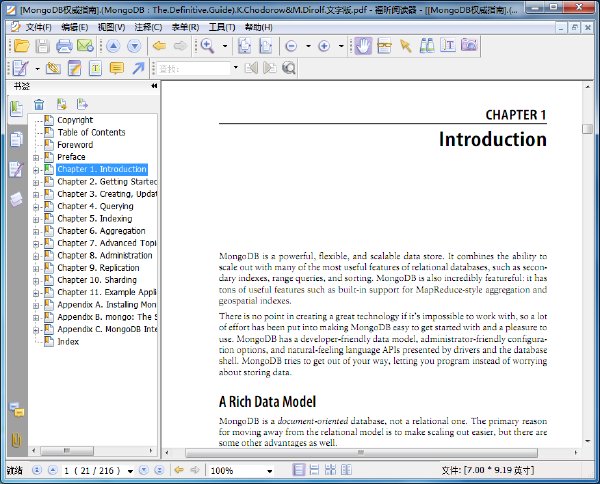Click the document vertical scrollbar thumb
This screenshot has height=484, width=600.
587,129
